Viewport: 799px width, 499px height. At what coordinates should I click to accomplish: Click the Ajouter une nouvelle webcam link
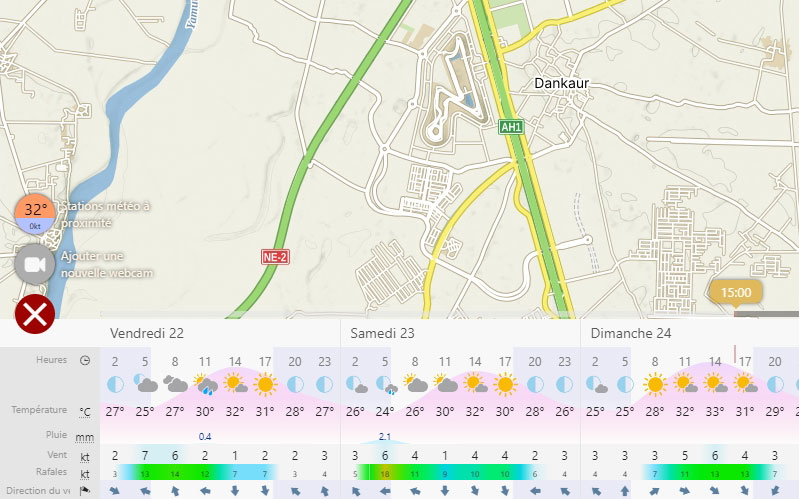107,264
